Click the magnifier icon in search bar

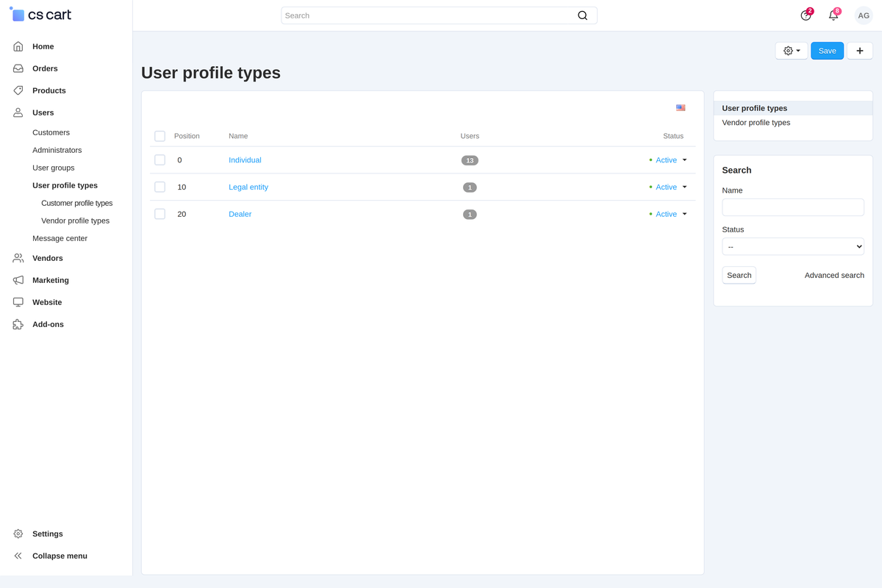pyautogui.click(x=583, y=15)
